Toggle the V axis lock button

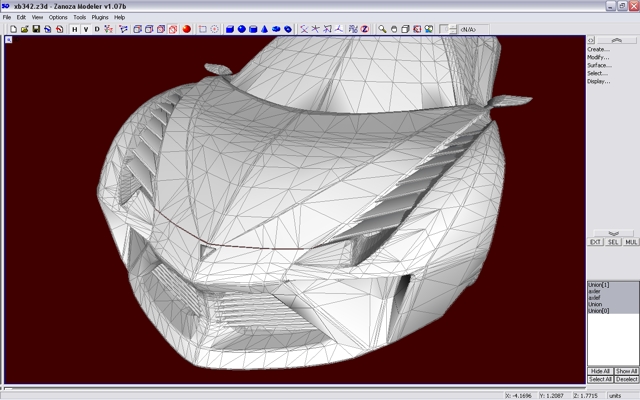click(x=85, y=29)
